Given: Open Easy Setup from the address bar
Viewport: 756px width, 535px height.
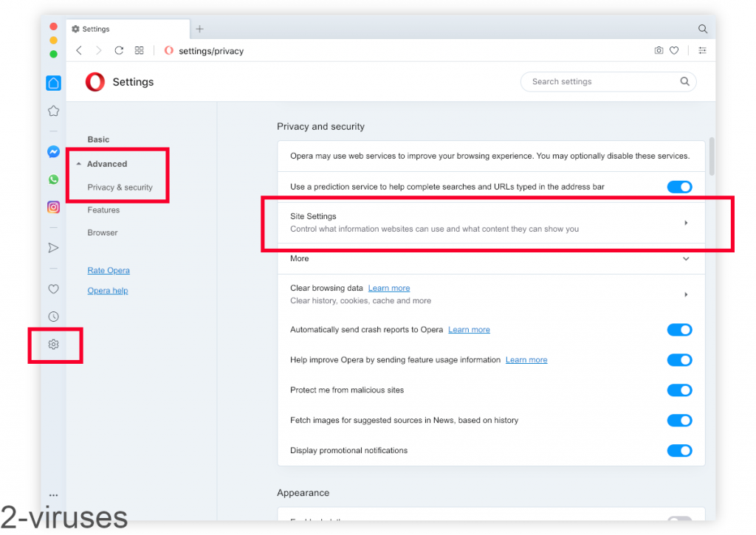Looking at the screenshot, I should pos(702,50).
